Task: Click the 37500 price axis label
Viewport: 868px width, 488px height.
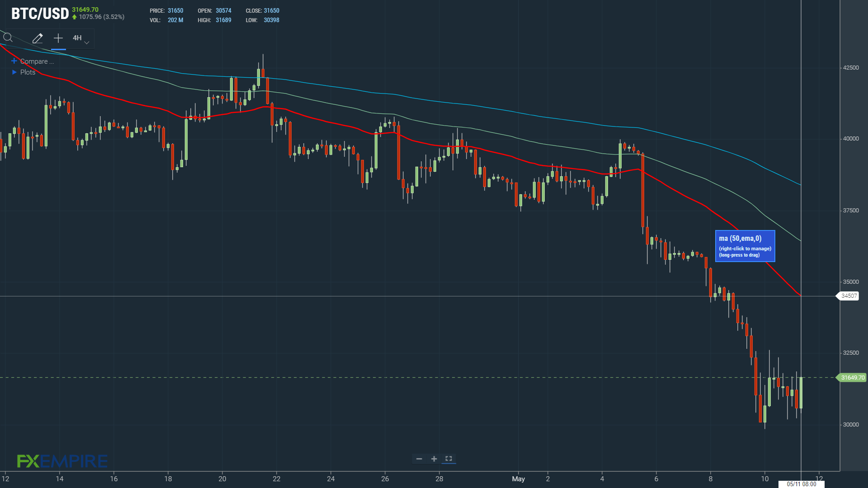Action: coord(850,210)
